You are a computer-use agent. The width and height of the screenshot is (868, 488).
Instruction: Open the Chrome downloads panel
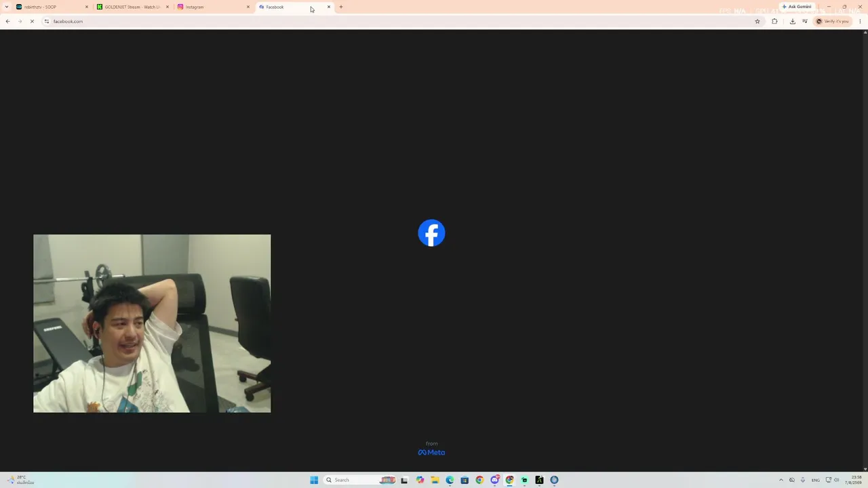pyautogui.click(x=792, y=21)
